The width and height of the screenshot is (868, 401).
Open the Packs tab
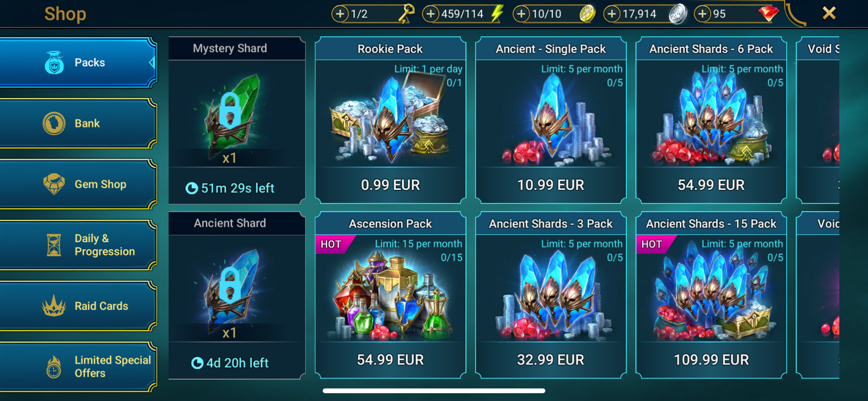pos(77,63)
